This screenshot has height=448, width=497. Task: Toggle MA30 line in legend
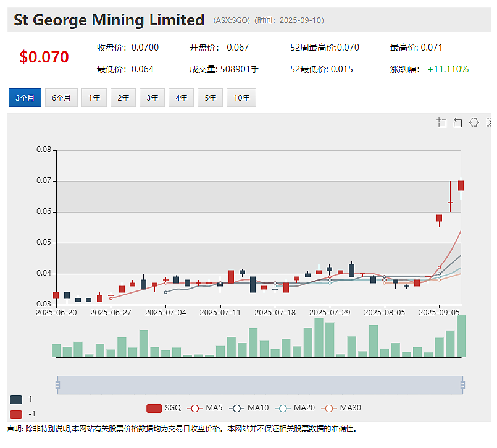coord(341,408)
